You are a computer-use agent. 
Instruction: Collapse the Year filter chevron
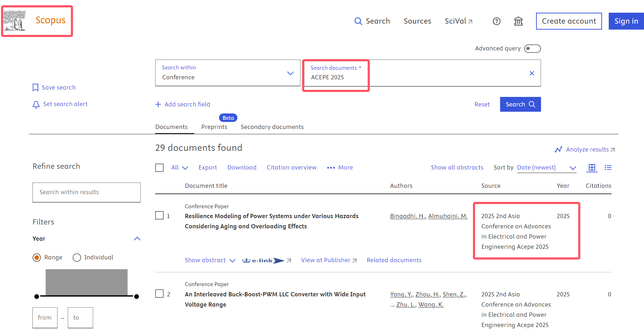point(137,239)
